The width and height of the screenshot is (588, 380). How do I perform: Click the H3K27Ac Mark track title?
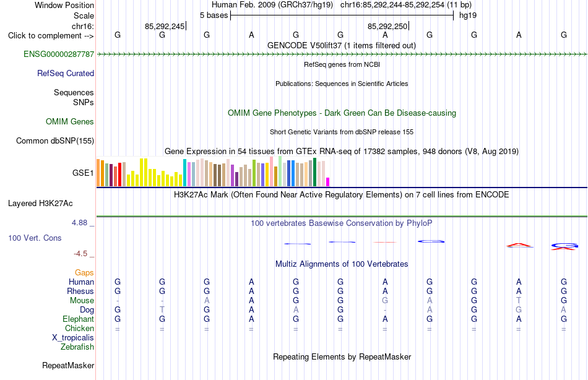pyautogui.click(x=342, y=195)
